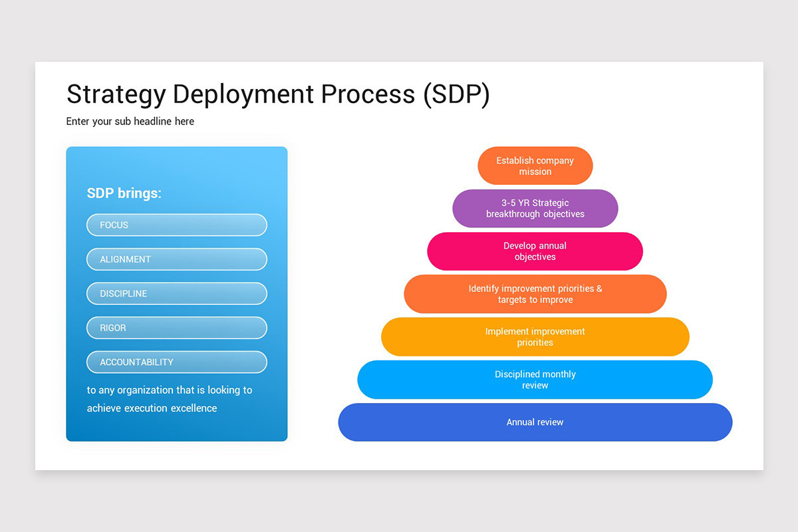
Task: Click the ACCOUNTABILITY pill
Action: (176, 362)
